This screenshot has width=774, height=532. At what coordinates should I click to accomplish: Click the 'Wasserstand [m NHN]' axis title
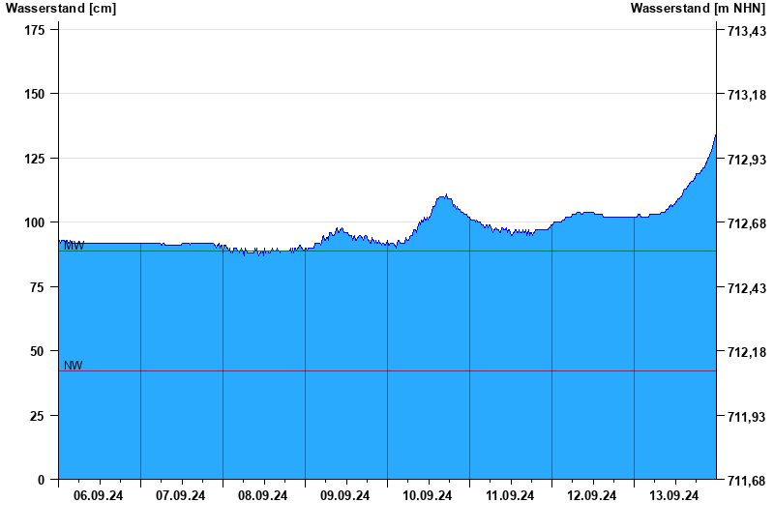[698, 8]
